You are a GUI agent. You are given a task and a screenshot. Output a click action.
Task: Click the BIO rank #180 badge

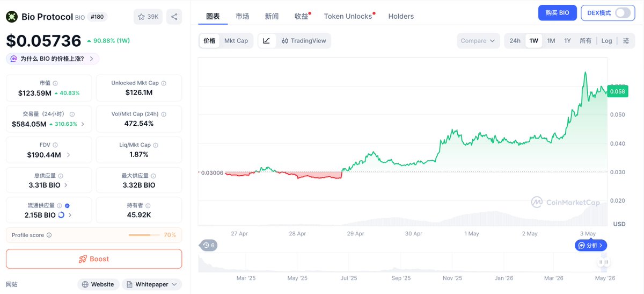97,17
